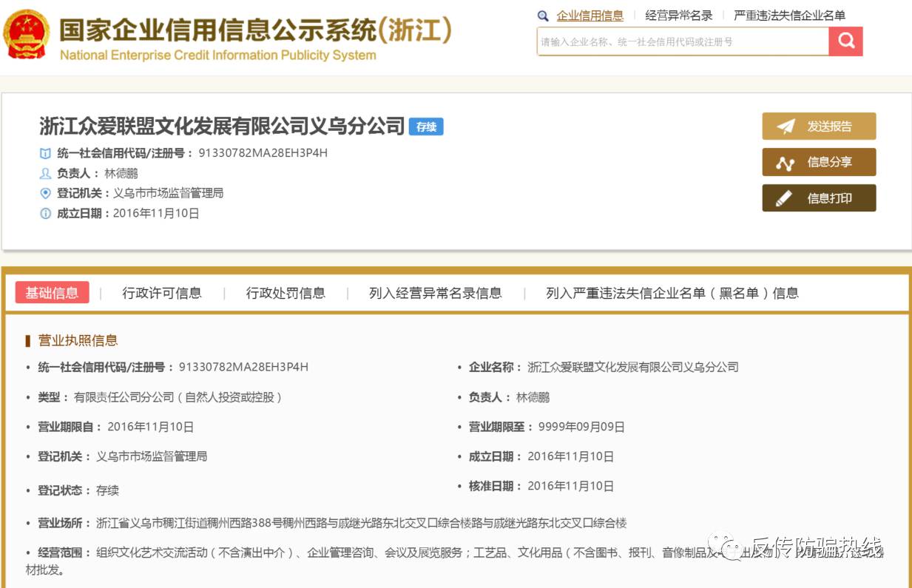Click the clock icon beside 成立日期
Viewport: 912px width, 588px height.
45,214
